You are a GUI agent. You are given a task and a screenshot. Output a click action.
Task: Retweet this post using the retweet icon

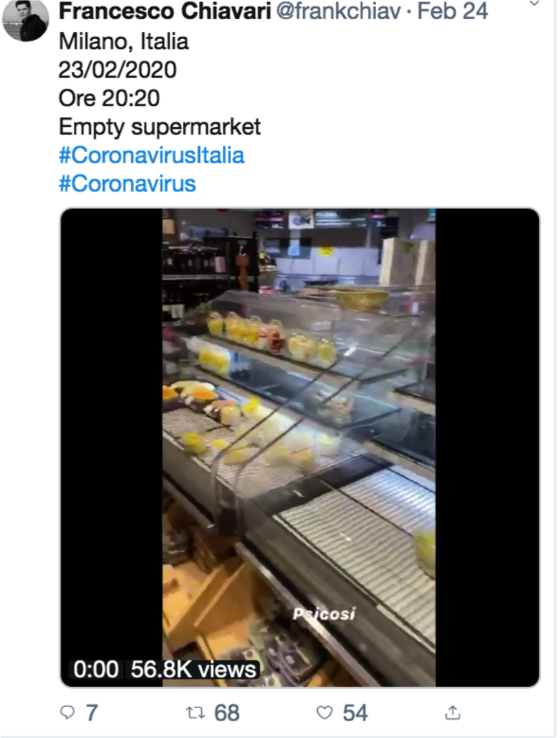point(194,713)
